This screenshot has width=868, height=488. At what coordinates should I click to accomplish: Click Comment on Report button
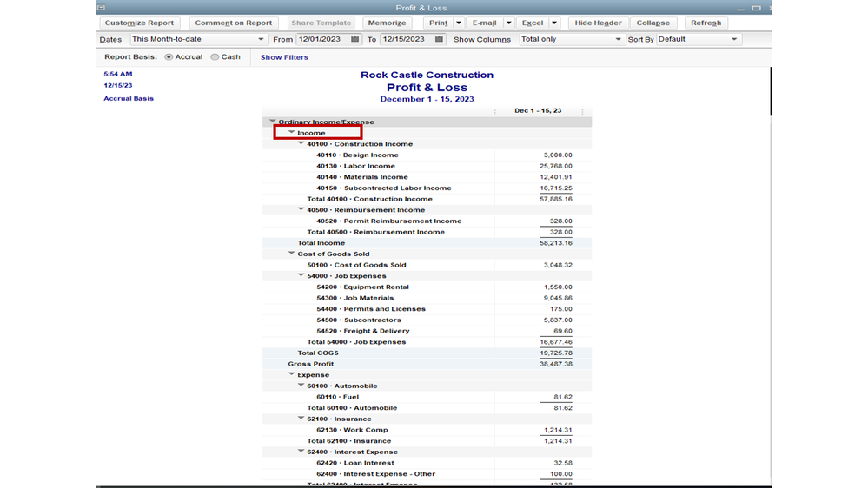point(234,23)
